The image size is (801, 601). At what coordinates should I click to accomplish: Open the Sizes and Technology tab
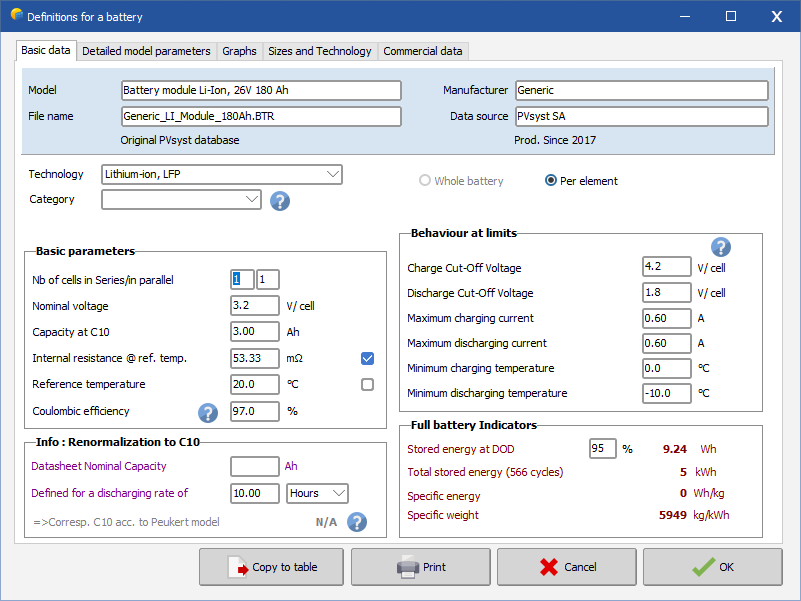[320, 51]
